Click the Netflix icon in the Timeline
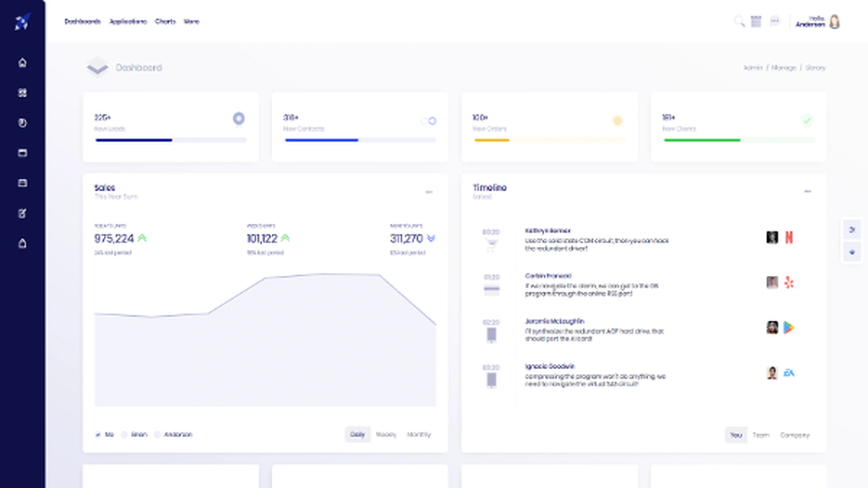The height and width of the screenshot is (488, 868). 790,237
